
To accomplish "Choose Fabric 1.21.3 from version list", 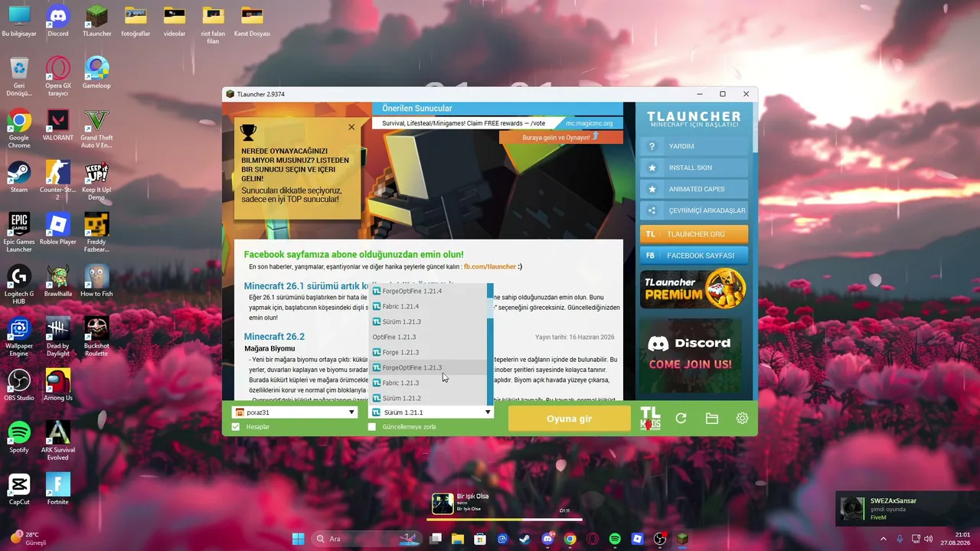I will click(428, 383).
